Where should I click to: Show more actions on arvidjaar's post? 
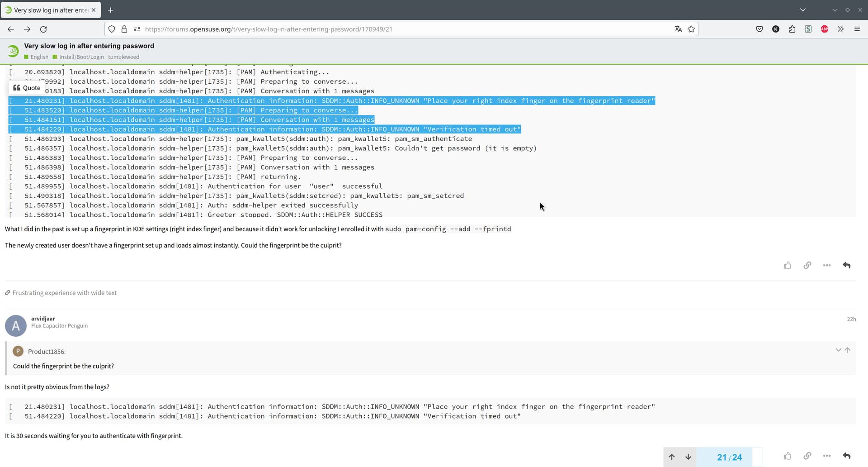tap(827, 456)
